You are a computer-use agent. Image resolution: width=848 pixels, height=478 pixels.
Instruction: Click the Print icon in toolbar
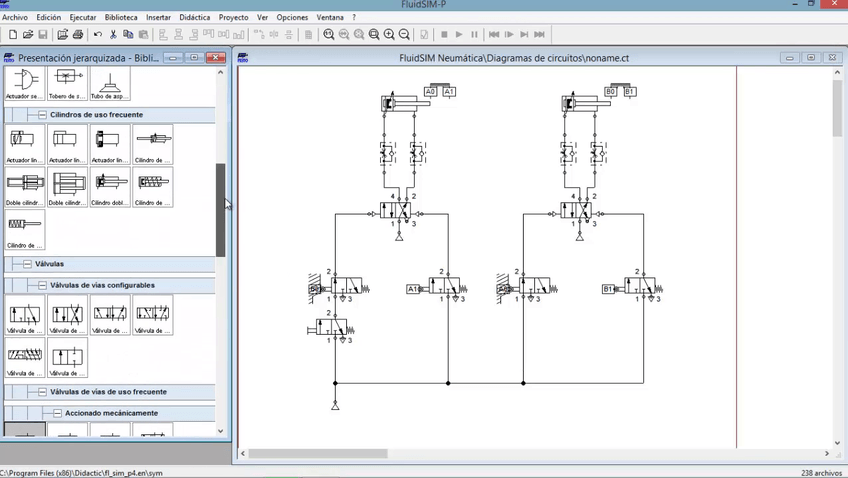click(78, 35)
